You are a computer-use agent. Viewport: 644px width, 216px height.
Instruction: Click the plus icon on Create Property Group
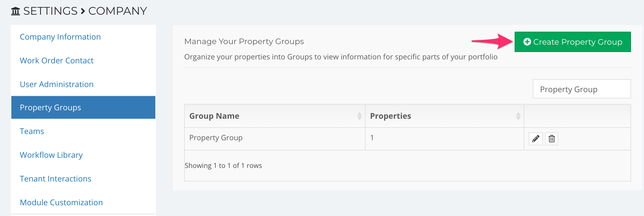tap(527, 42)
